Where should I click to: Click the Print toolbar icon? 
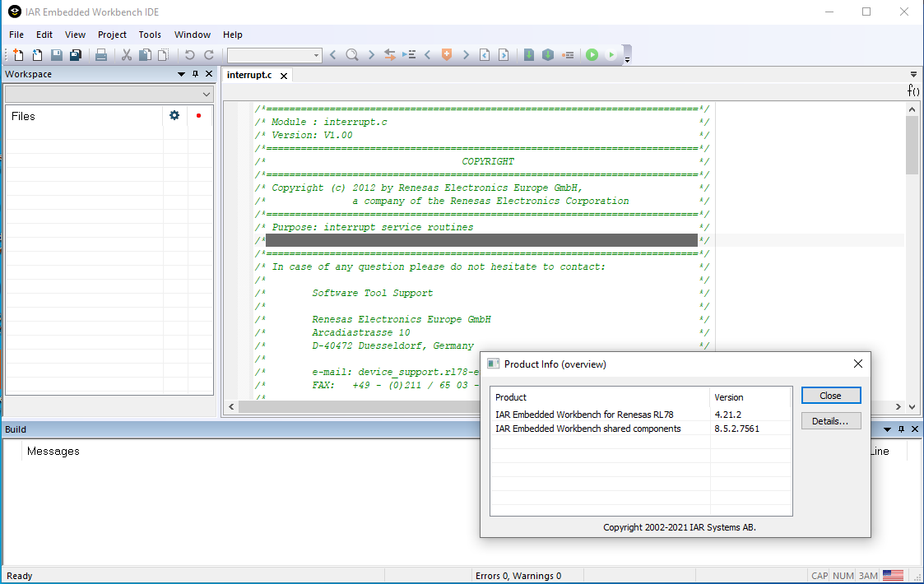click(101, 55)
